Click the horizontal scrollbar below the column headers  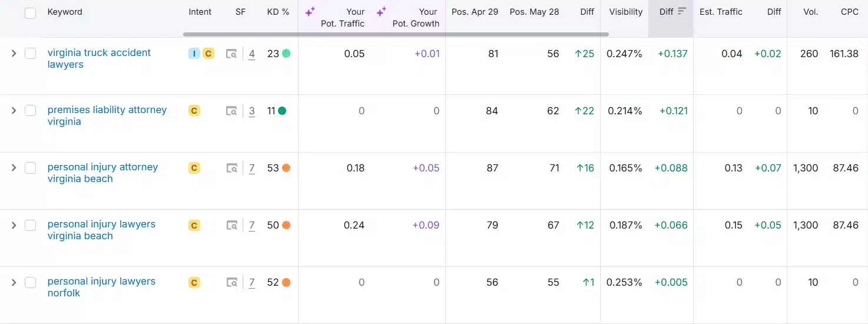pyautogui.click(x=395, y=35)
